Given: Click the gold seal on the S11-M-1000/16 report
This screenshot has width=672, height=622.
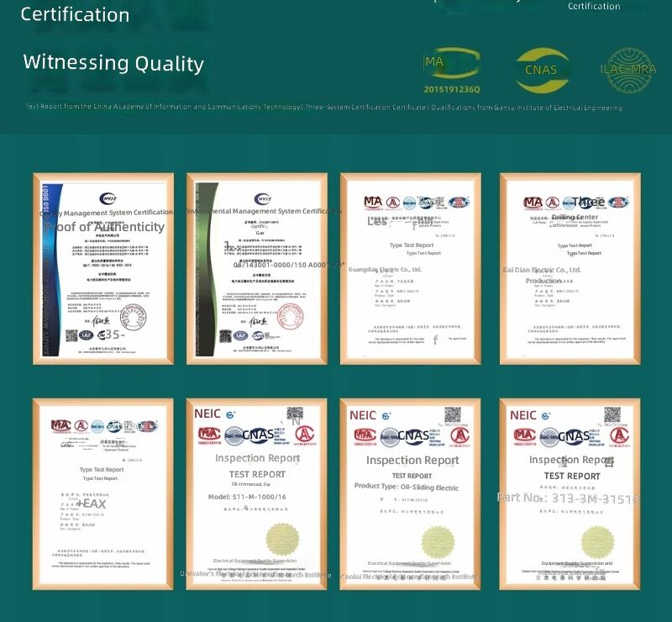Looking at the screenshot, I should (282, 540).
